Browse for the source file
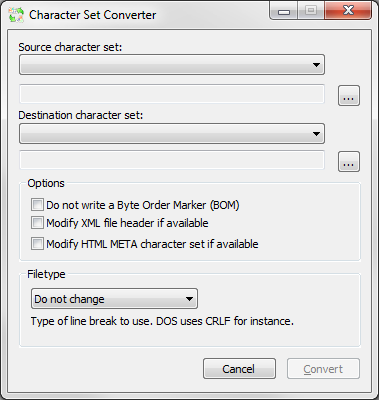Viewport: 380px width, 400px height. 349,96
